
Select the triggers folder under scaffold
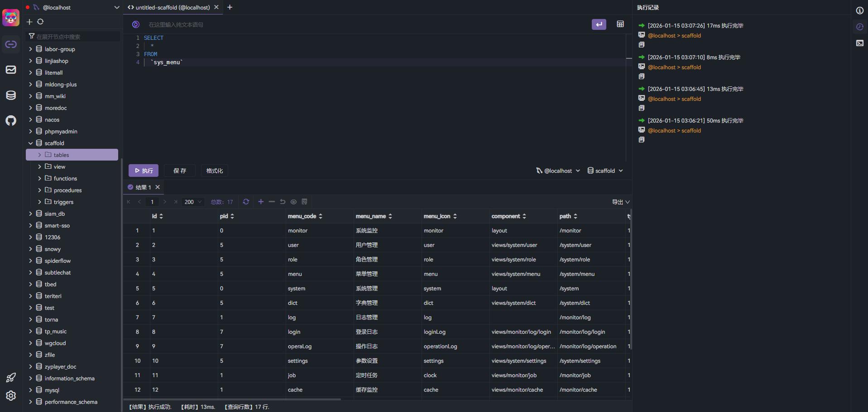pyautogui.click(x=63, y=202)
